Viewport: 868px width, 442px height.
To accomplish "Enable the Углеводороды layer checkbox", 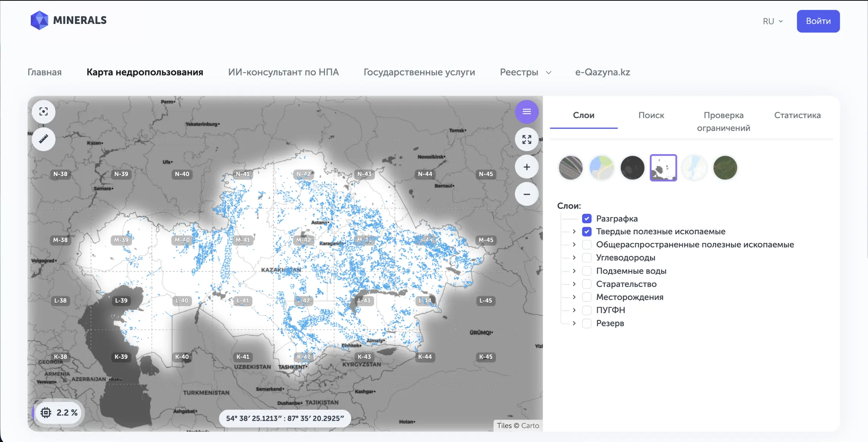I will 587,257.
